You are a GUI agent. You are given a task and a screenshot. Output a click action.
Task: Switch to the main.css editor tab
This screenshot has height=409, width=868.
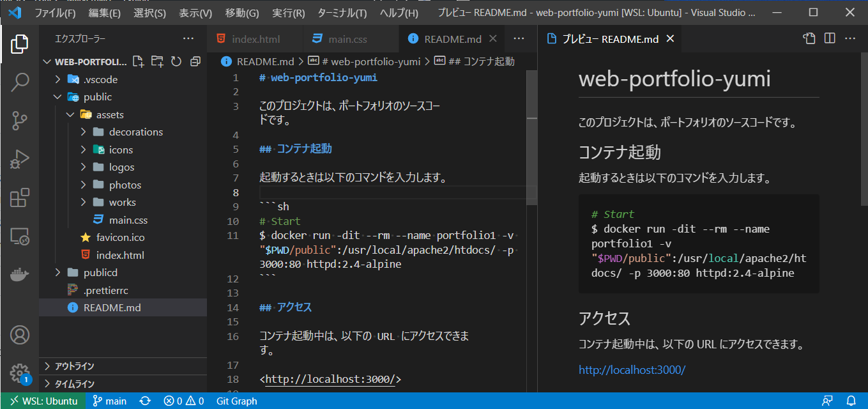click(351, 39)
